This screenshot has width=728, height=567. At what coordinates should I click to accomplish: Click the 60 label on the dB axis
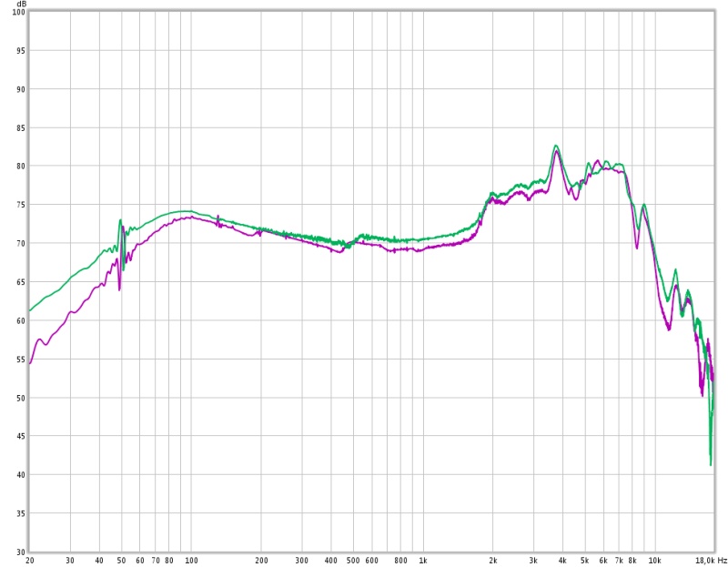[x=19, y=320]
